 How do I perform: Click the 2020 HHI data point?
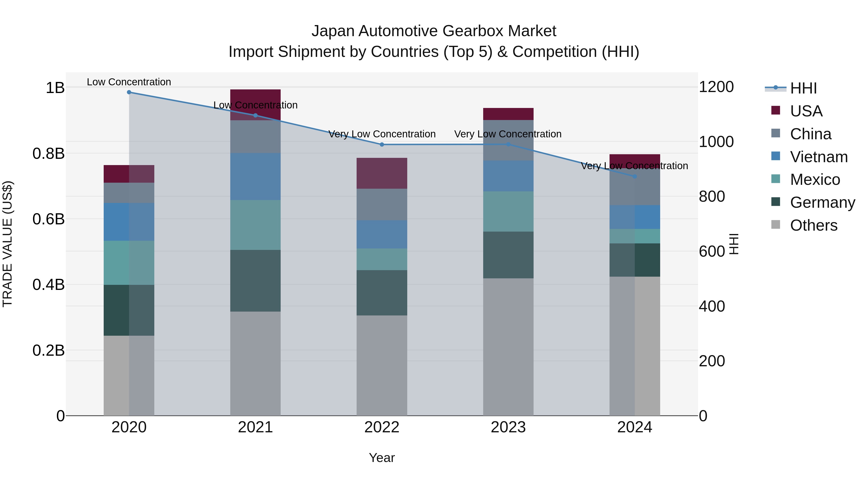tap(129, 92)
